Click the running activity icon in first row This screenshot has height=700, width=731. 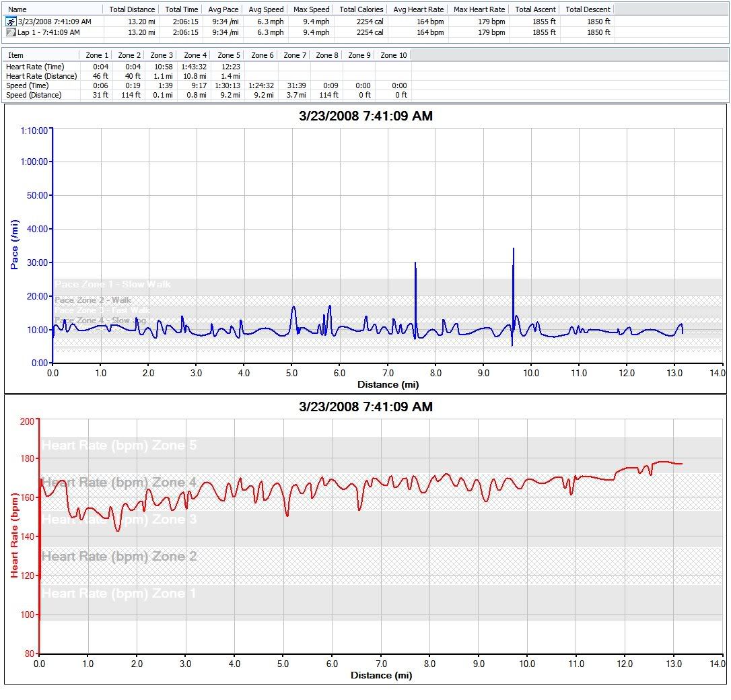11,22
